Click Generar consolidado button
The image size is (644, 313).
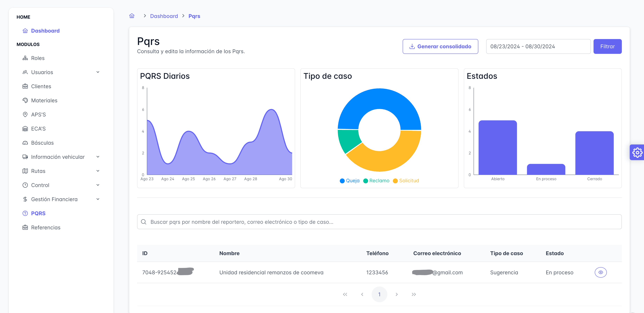(x=440, y=46)
